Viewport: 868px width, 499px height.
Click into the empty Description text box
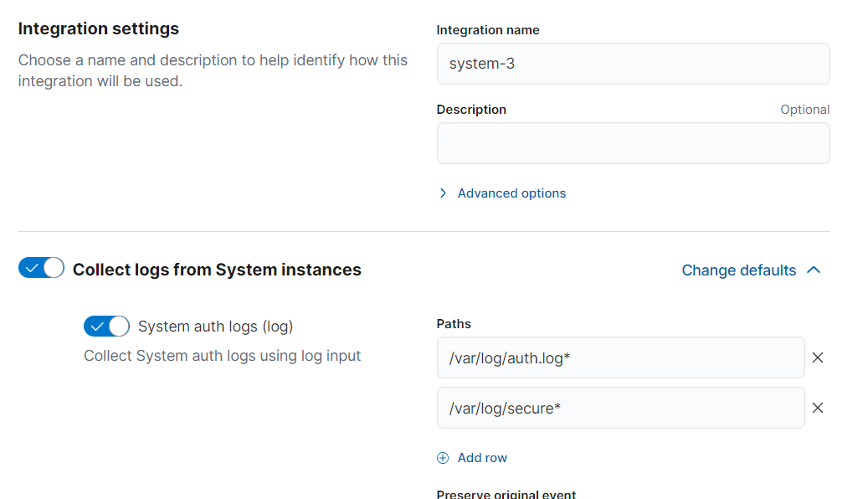[633, 143]
